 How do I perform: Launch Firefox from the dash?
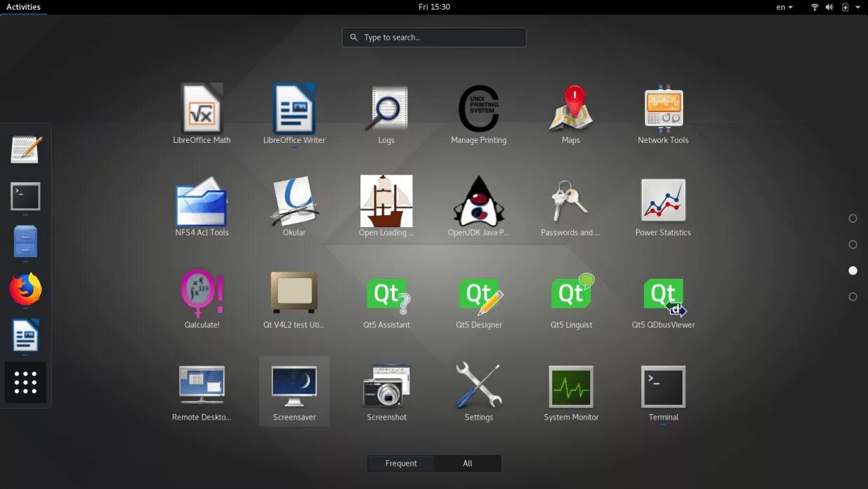tap(26, 289)
